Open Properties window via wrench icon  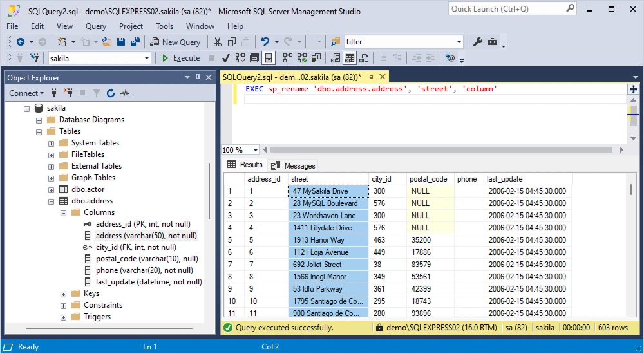[x=478, y=42]
